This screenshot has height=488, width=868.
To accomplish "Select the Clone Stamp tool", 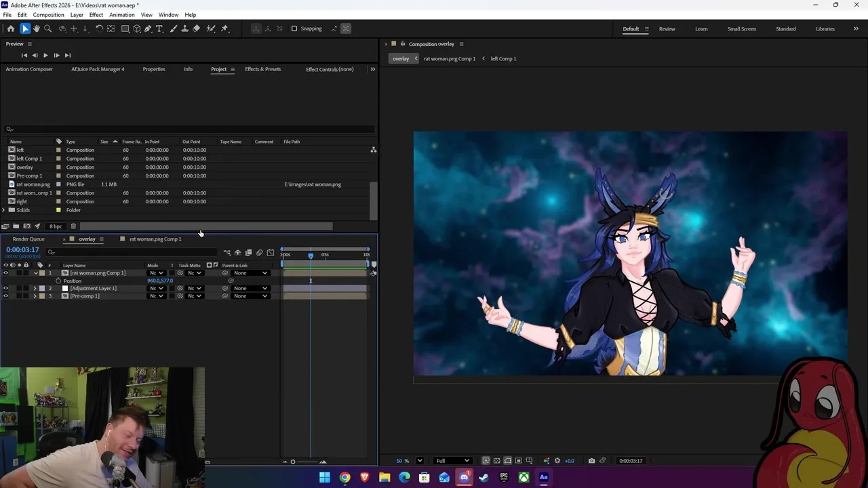I will 184,28.
